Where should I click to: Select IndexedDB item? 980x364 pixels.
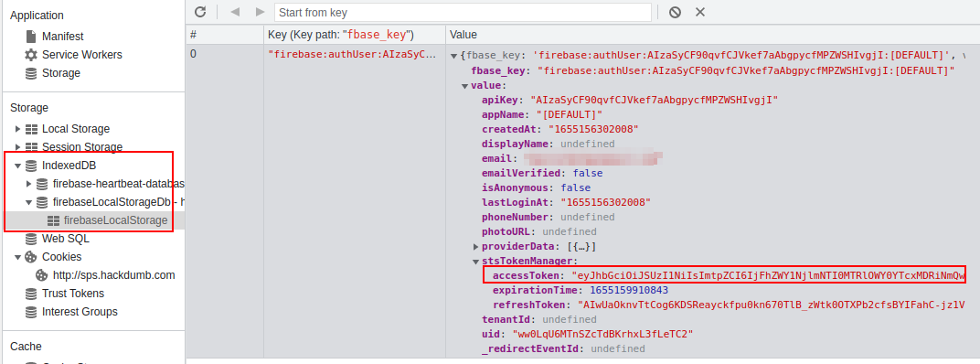69,166
